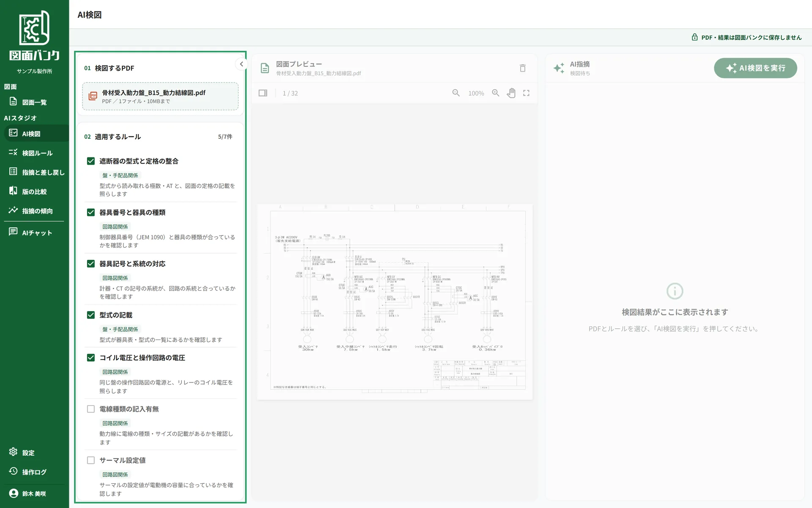Click the lock icon PDF notice
Viewport: 812px width, 508px height.
[x=694, y=37]
